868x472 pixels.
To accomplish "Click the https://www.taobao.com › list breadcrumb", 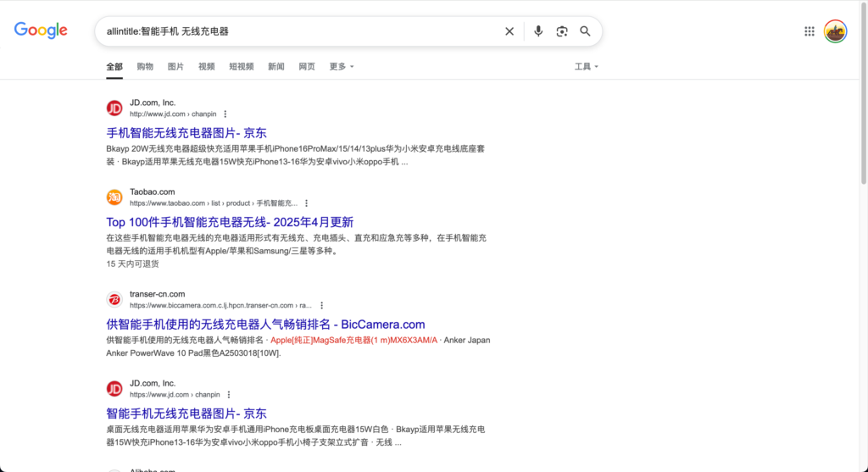I will [214, 203].
